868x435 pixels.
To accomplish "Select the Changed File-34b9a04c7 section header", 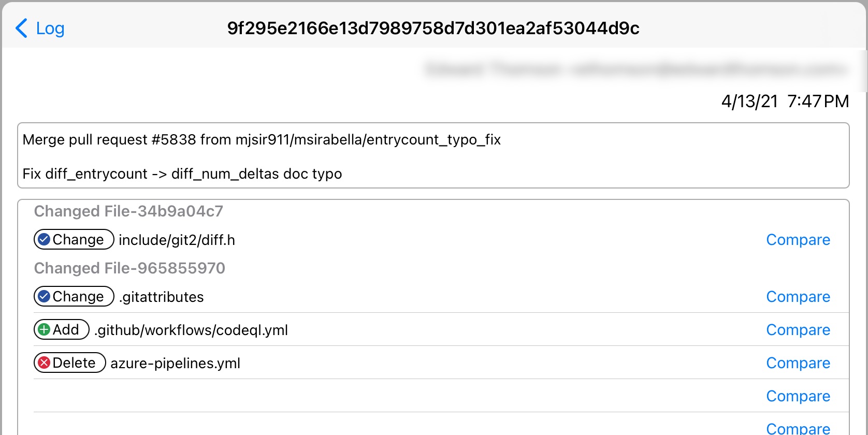I will click(128, 211).
